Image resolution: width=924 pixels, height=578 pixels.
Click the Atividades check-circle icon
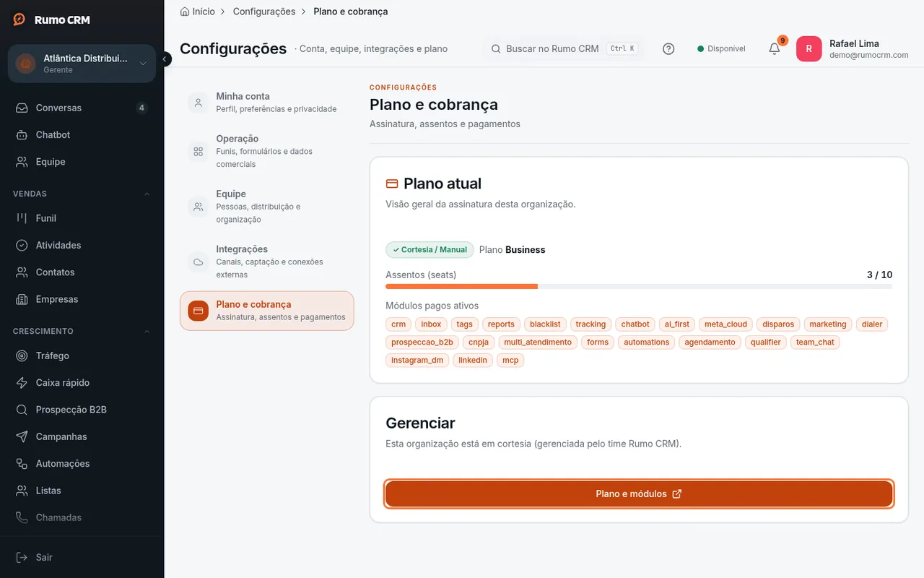(x=22, y=246)
